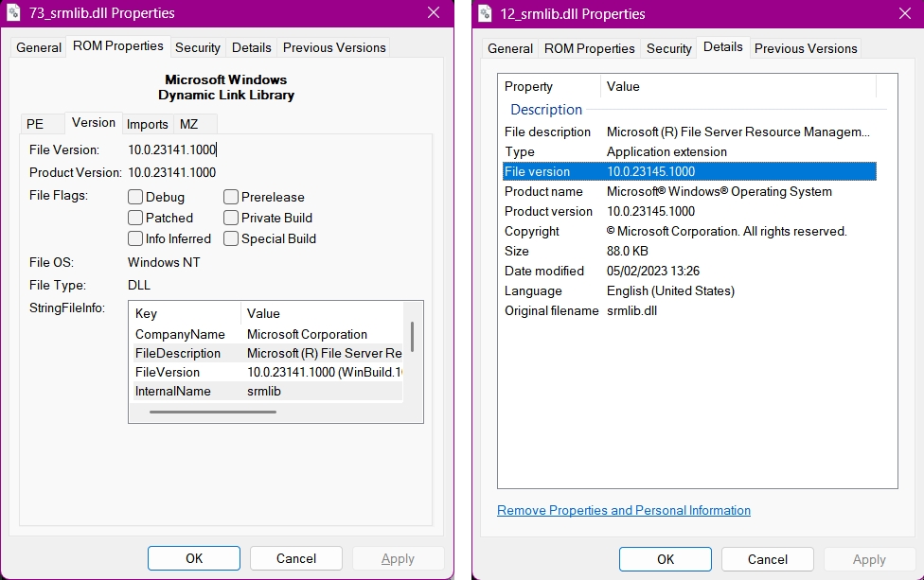This screenshot has width=924, height=580.
Task: Click the Windows NT File OS value
Action: point(164,263)
